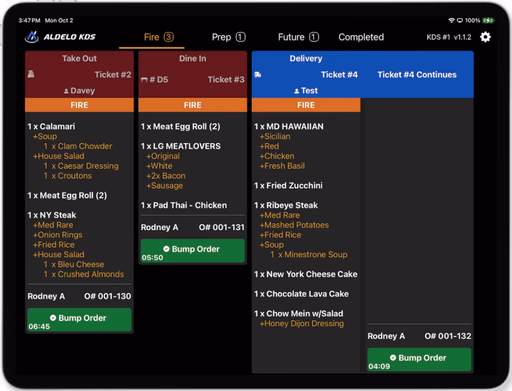The height and width of the screenshot is (391, 512).
Task: Select the +2x Bacon modifier
Action: [166, 176]
